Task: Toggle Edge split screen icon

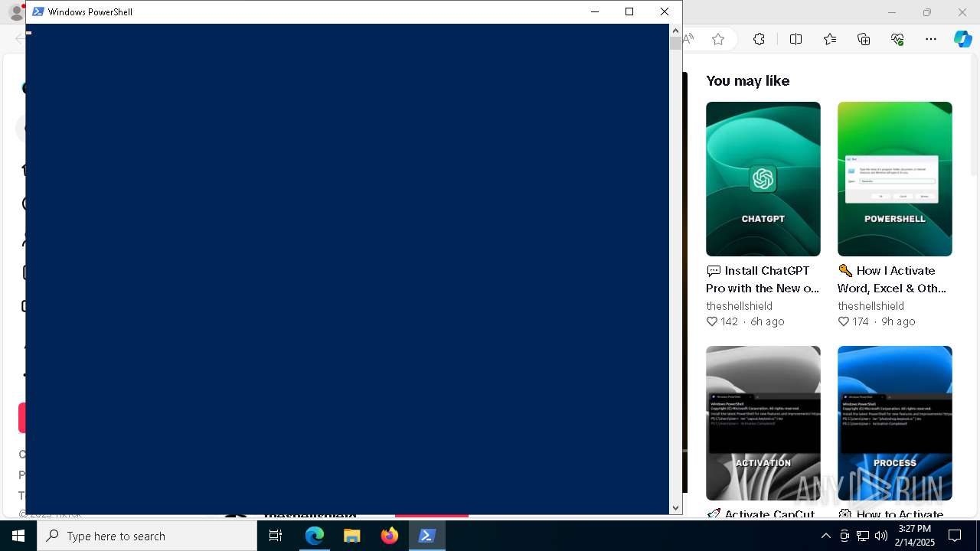Action: 795,39
